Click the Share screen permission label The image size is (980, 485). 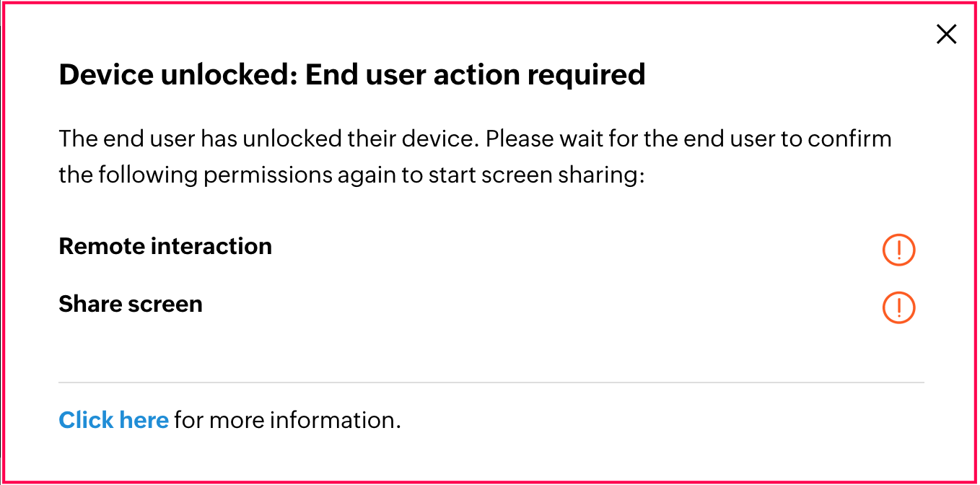point(130,304)
